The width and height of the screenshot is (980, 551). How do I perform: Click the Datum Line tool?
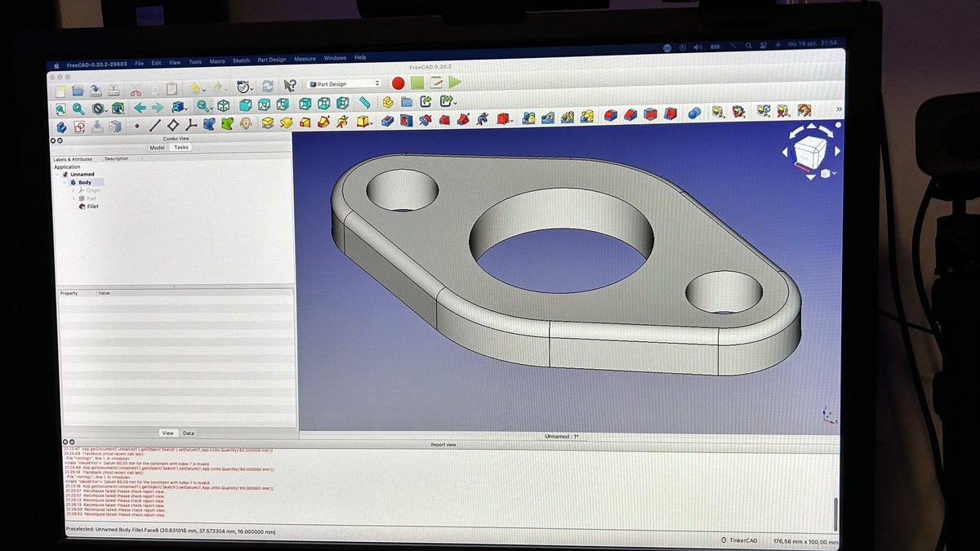pyautogui.click(x=154, y=126)
